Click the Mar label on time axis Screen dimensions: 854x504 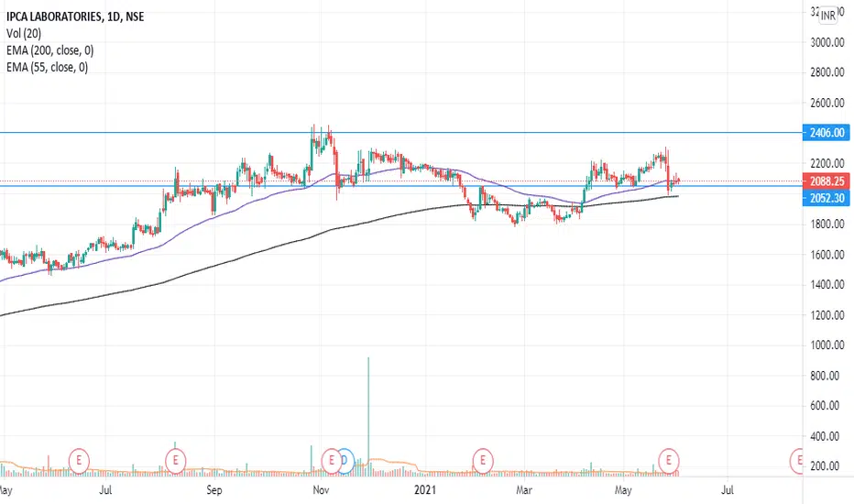click(x=524, y=490)
